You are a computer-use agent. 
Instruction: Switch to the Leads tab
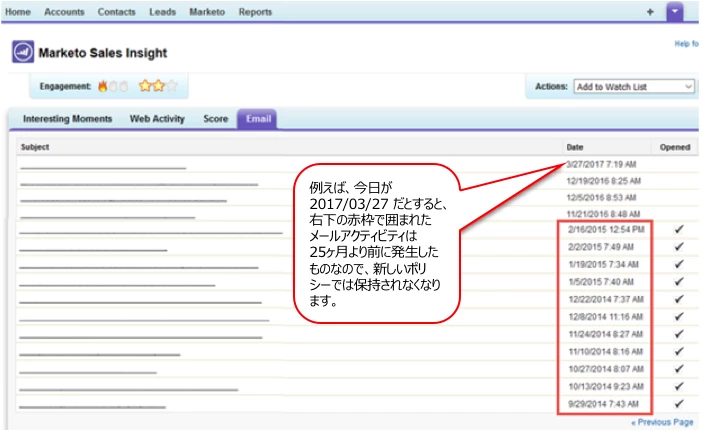[x=162, y=12]
